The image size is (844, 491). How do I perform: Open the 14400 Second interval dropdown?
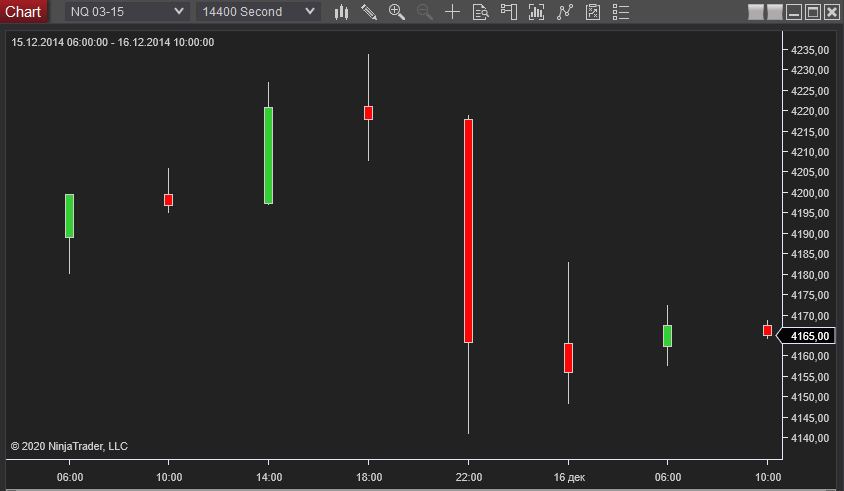coord(258,11)
